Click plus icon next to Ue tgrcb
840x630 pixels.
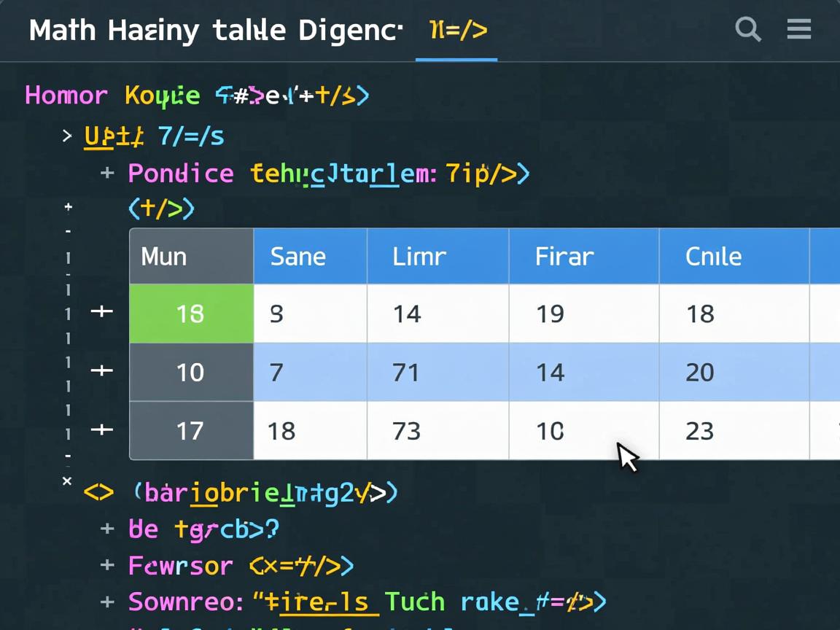pos(107,529)
